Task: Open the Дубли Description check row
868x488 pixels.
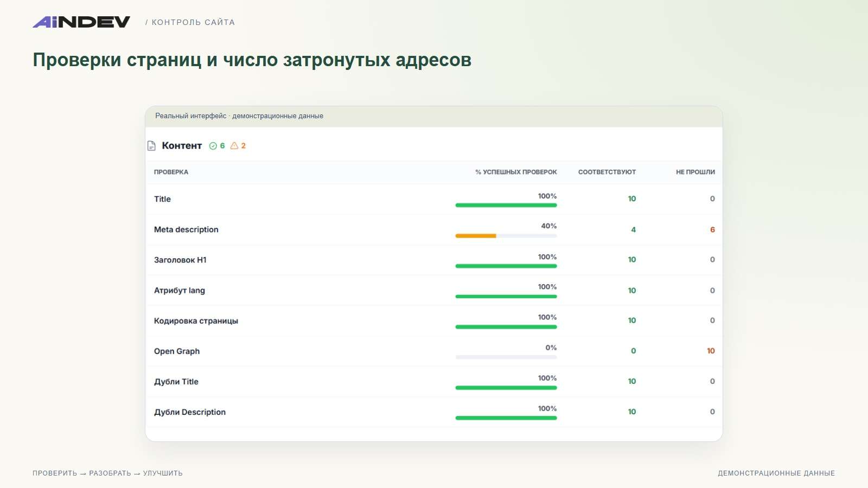Action: pos(434,412)
